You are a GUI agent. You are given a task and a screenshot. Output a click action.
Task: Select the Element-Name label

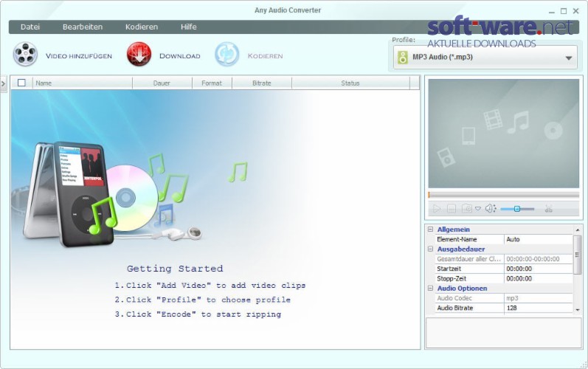[457, 239]
